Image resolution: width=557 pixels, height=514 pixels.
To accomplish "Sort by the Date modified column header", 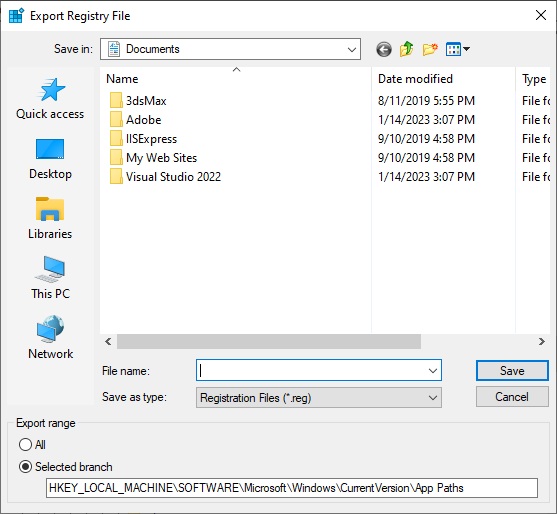I will tap(443, 79).
